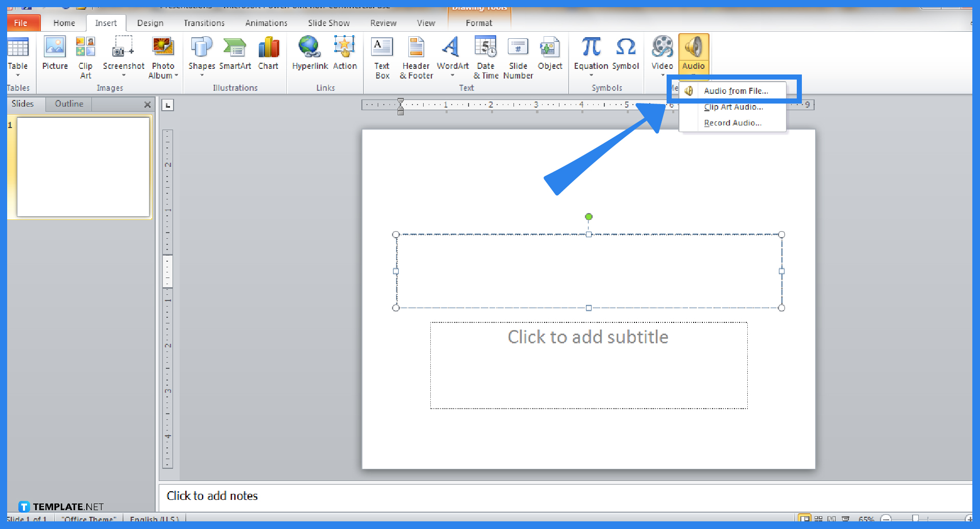The width and height of the screenshot is (980, 529).
Task: Insert a Chart onto the slide
Action: [268, 54]
